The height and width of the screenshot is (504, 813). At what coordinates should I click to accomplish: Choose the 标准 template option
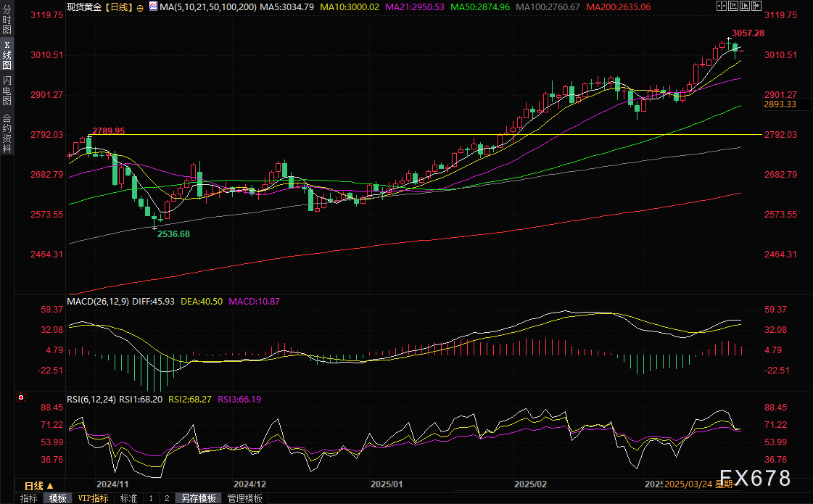tap(128, 498)
